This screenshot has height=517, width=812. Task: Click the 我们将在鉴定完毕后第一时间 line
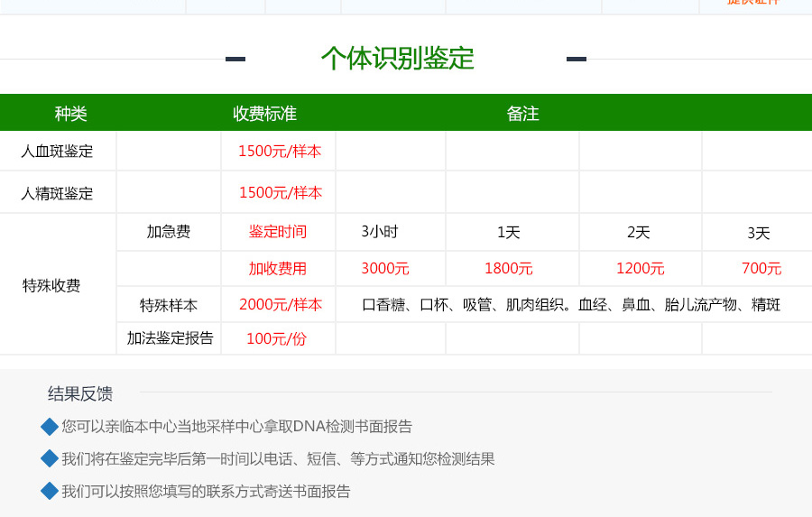pos(279,459)
